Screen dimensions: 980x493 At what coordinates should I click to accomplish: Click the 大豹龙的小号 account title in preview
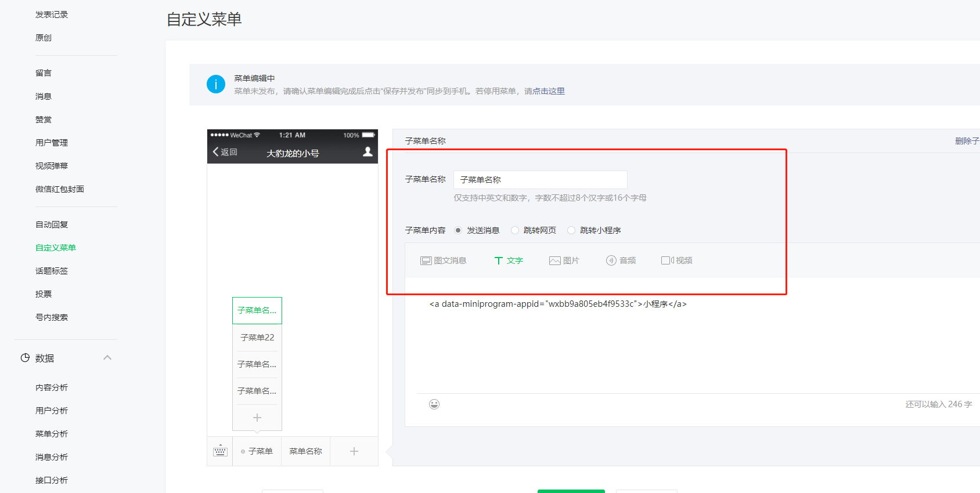293,153
